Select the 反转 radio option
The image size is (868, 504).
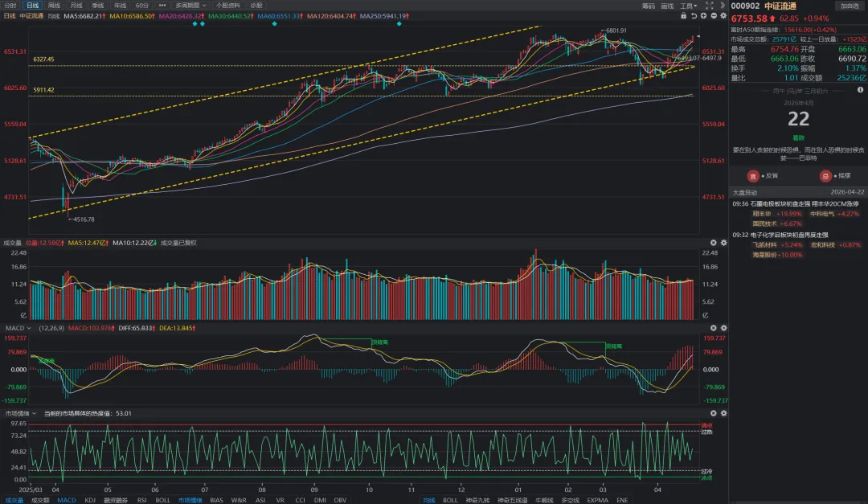(x=825, y=174)
